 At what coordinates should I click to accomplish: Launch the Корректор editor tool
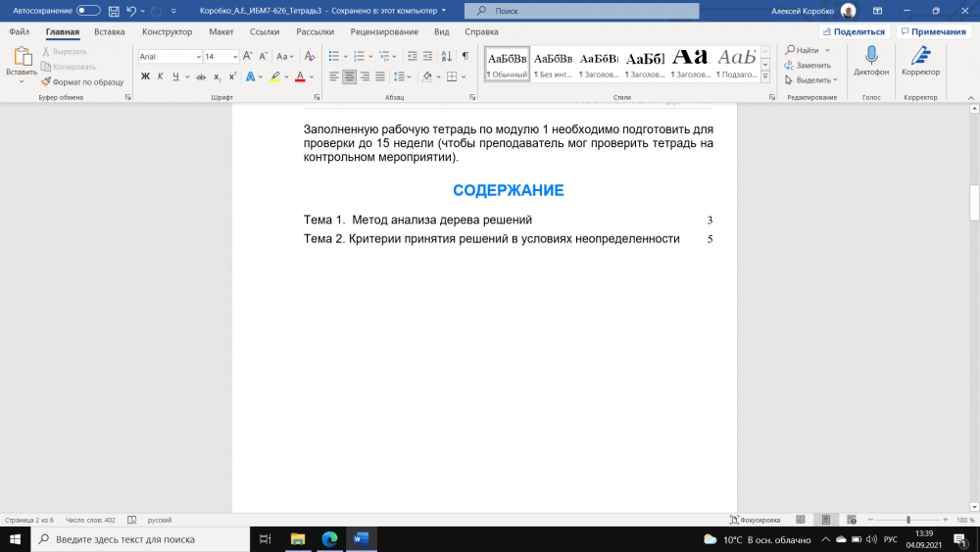920,62
